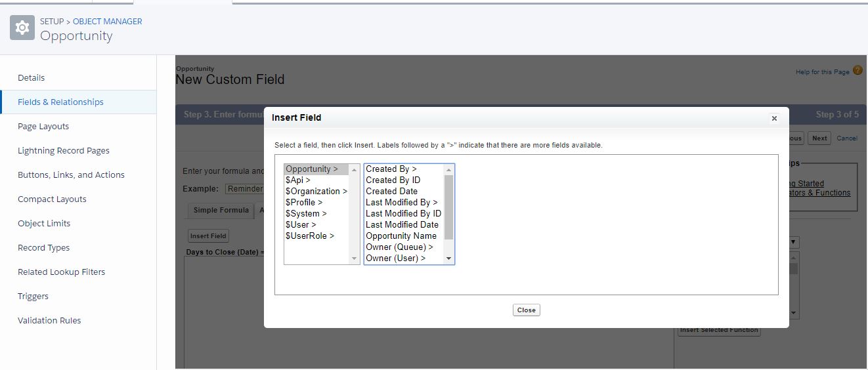Image resolution: width=868 pixels, height=370 pixels.
Task: Open Related Lookup Filters in the sidebar
Action: click(x=61, y=272)
